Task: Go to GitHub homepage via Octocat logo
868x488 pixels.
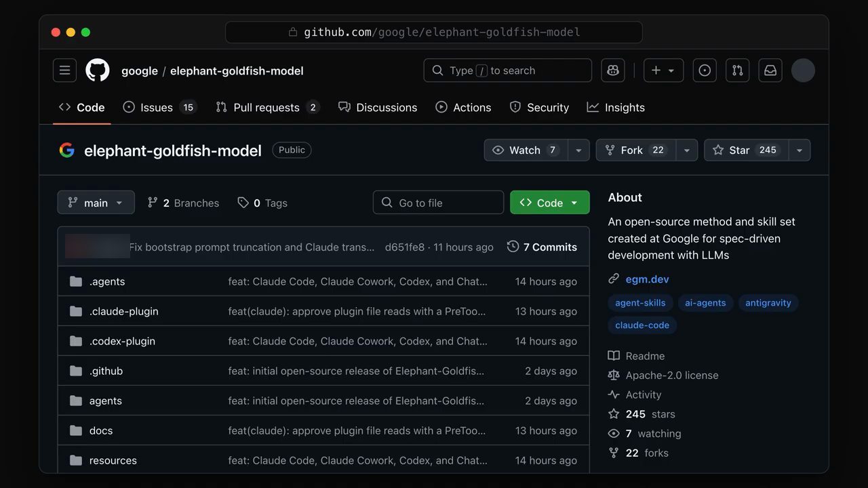Action: tap(98, 70)
